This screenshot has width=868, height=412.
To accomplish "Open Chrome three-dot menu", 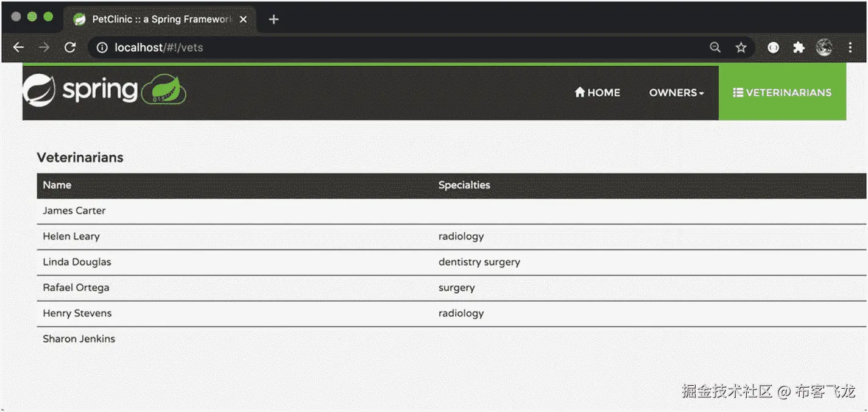I will coord(850,48).
